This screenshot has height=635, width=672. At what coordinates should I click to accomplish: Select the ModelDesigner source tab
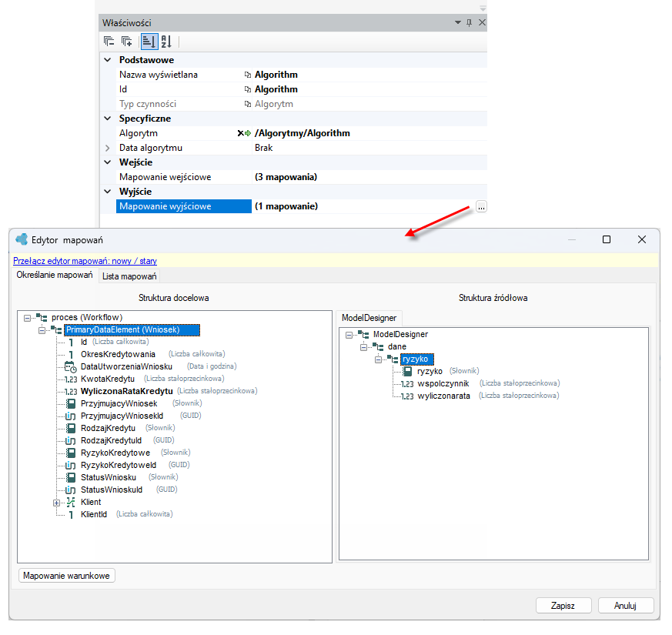pos(369,318)
